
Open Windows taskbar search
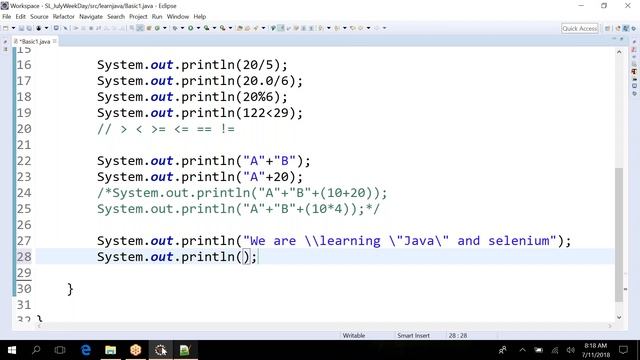36,350
